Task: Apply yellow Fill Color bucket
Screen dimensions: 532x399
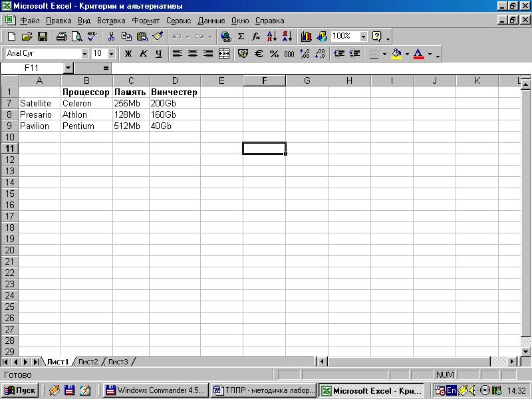Action: [x=396, y=54]
